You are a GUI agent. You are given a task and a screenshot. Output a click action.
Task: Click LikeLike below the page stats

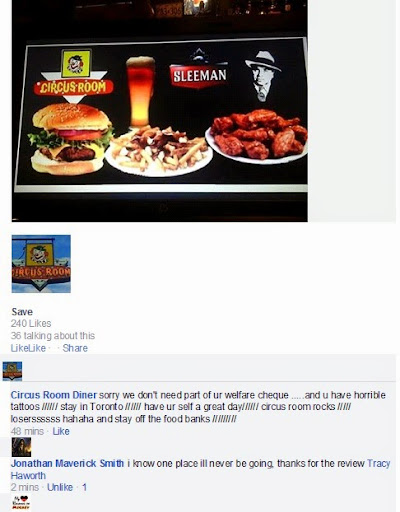[x=28, y=348]
